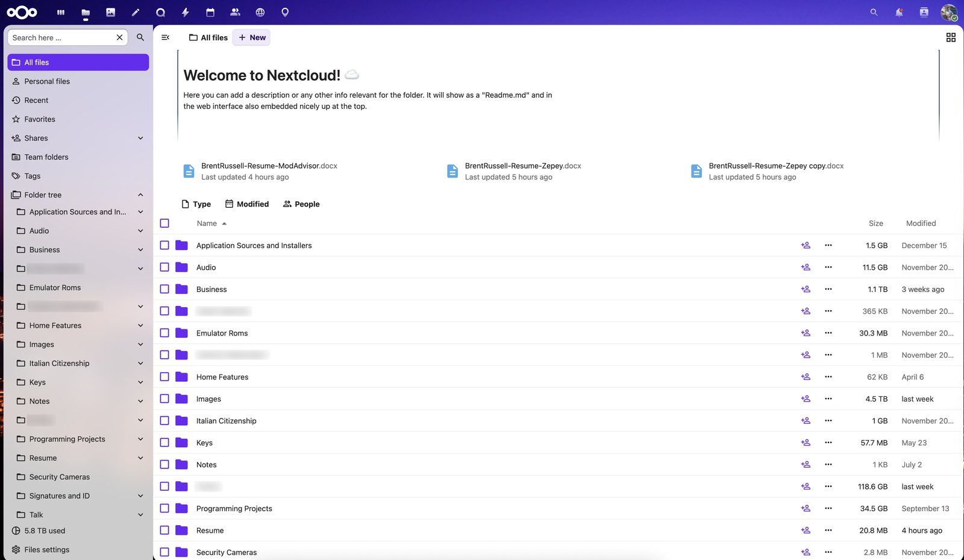Expand the Shares section chevron
This screenshot has height=560, width=964.
[140, 138]
